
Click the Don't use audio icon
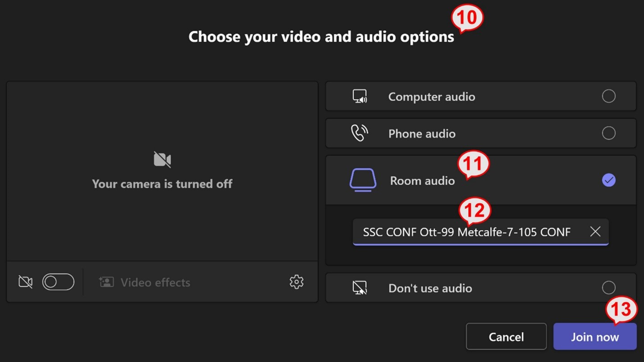[360, 288]
